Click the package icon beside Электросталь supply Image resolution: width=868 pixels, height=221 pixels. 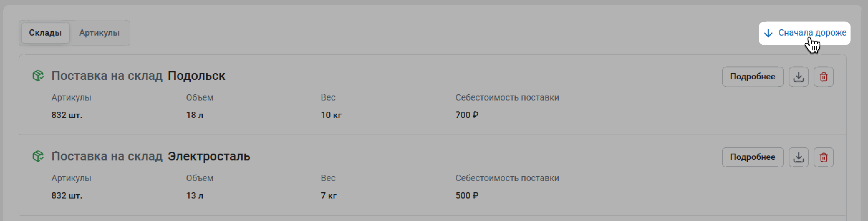[38, 156]
